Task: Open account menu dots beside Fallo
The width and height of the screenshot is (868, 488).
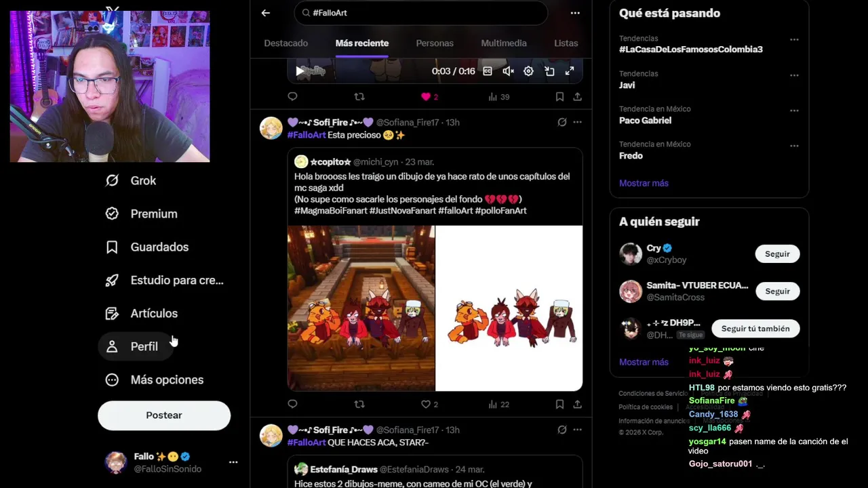Action: pos(233,462)
